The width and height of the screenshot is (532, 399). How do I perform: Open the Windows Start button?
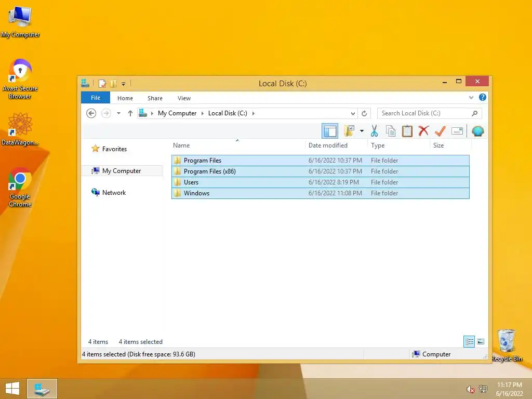point(12,389)
